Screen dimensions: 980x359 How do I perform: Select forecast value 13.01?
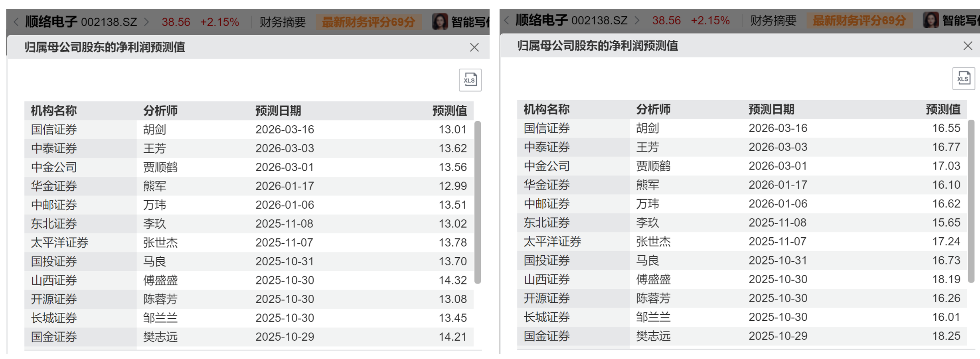click(453, 130)
